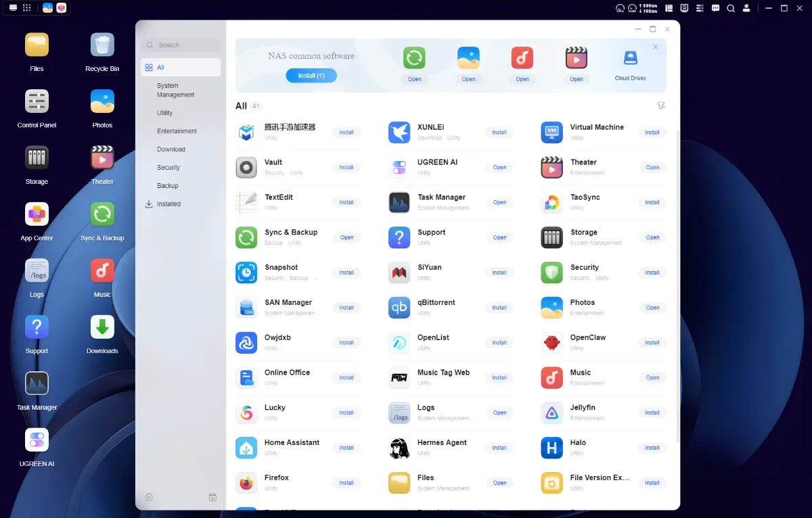Select the All category in sidebar

181,68
